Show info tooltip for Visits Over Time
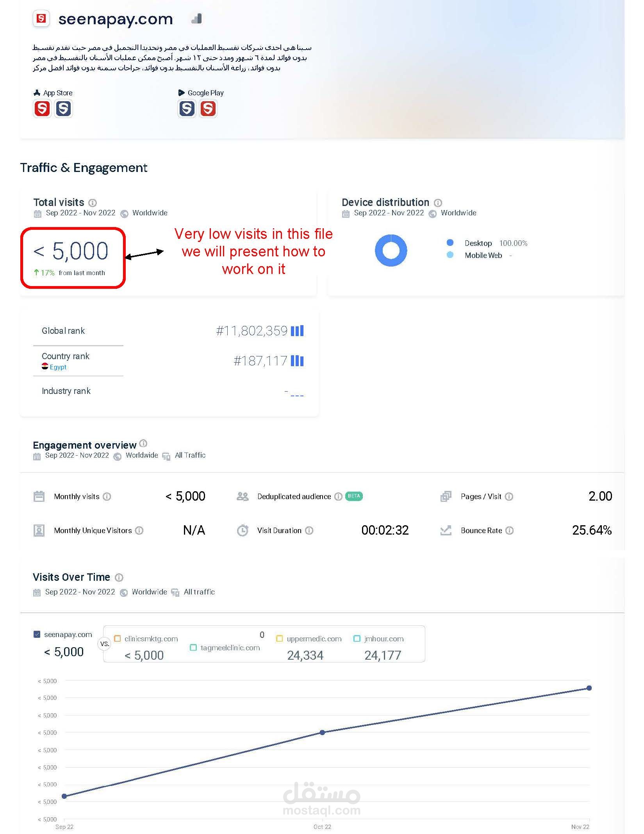 point(120,577)
